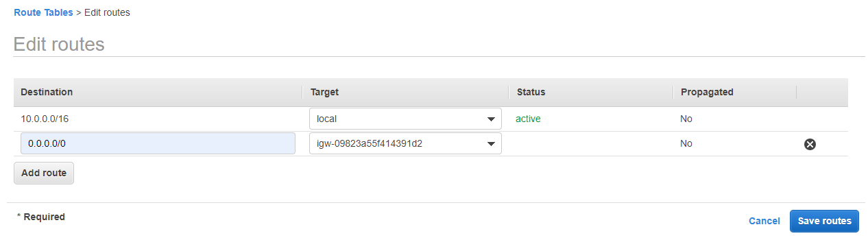Screen dimensions: 868x251
Task: Click the Required note label
Action: (41, 217)
